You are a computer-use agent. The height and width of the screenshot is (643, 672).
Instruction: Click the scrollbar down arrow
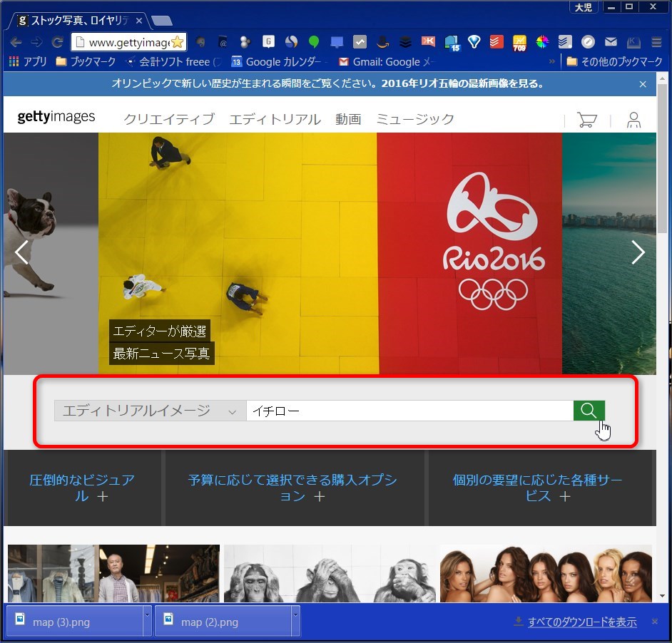pyautogui.click(x=663, y=596)
